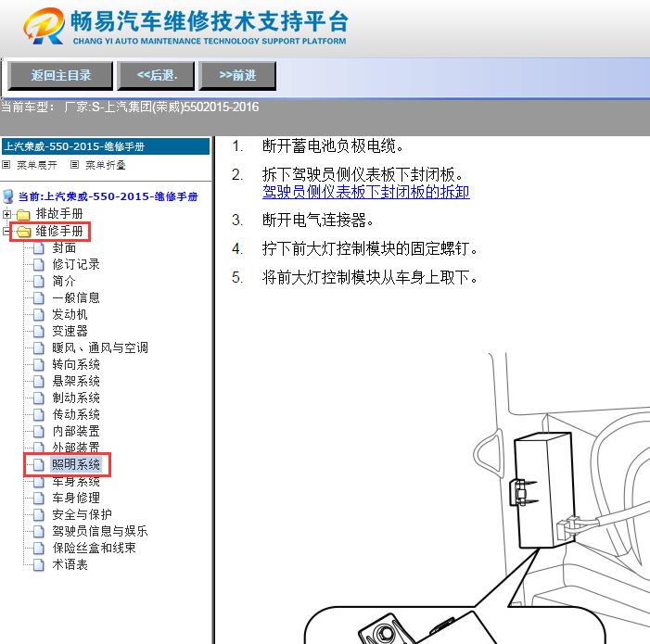Open the 悬架系统 section
Screen dimensions: 650x644
click(x=76, y=381)
